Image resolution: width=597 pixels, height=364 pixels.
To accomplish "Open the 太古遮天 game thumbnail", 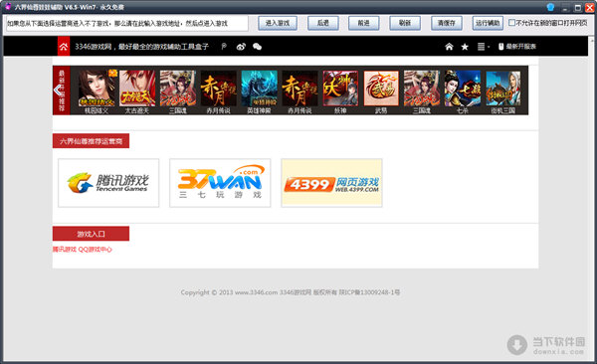I will (137, 89).
